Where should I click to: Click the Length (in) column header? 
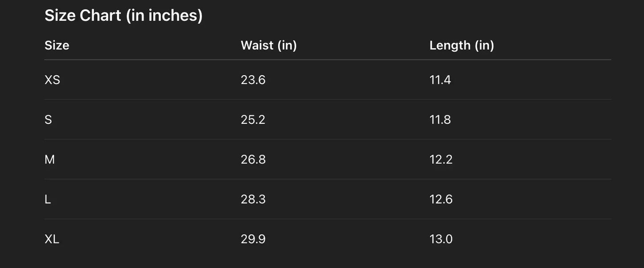[461, 45]
